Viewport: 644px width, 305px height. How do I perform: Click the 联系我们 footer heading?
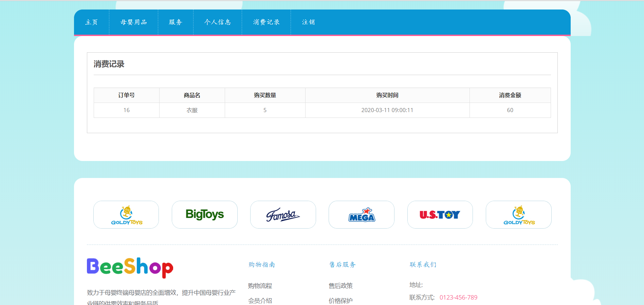tap(423, 265)
